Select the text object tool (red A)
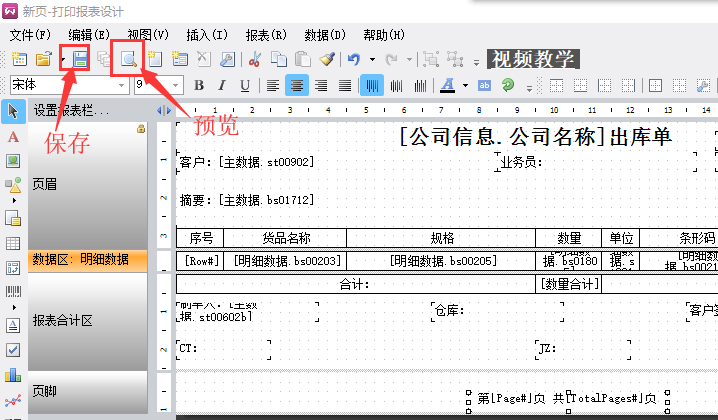This screenshot has height=420, width=718. (13, 135)
